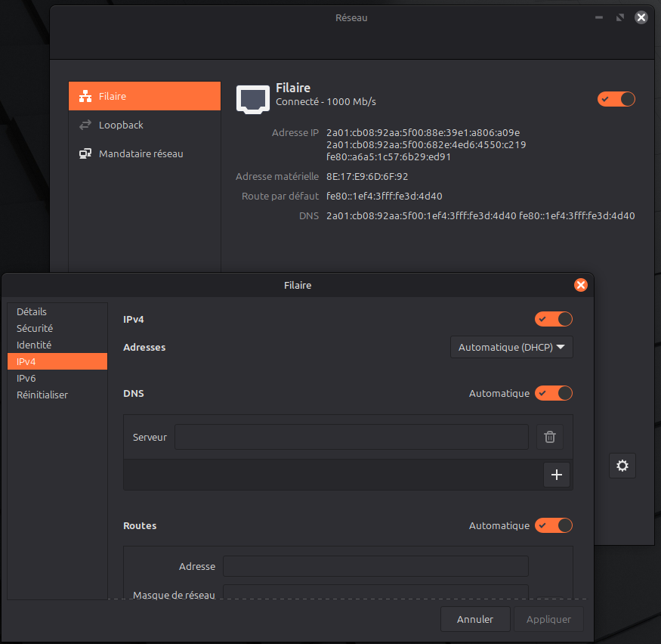Disable the IPv4 switch
Image resolution: width=661 pixels, height=644 pixels.
coord(554,319)
